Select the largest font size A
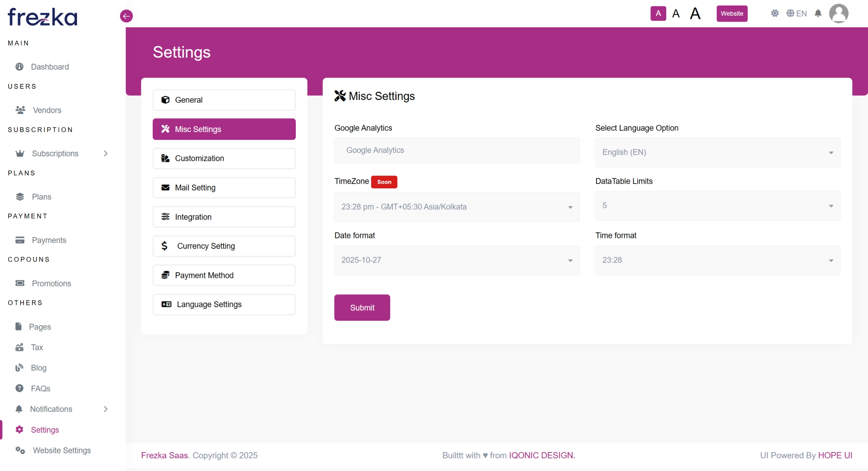Image resolution: width=868 pixels, height=471 pixels. point(695,14)
